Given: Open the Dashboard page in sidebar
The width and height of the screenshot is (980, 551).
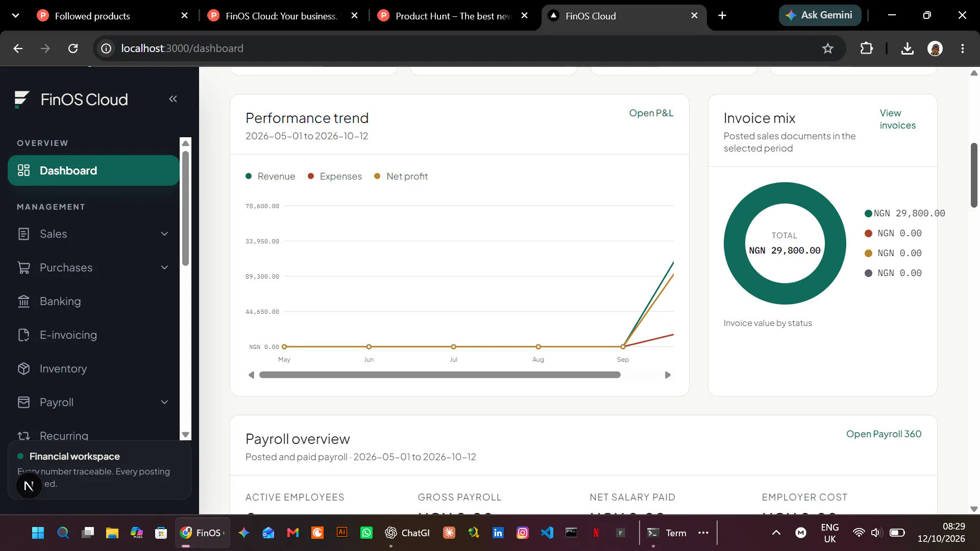Looking at the screenshot, I should point(93,170).
